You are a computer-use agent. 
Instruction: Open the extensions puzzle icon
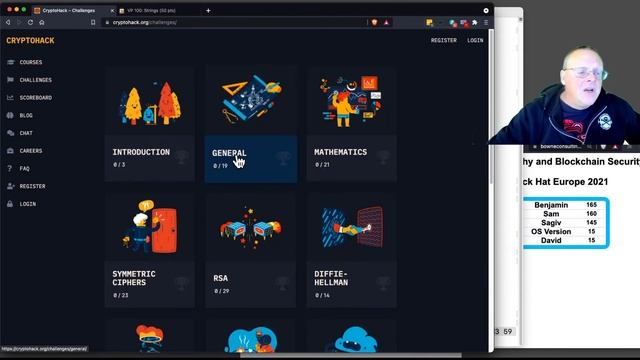[475, 23]
